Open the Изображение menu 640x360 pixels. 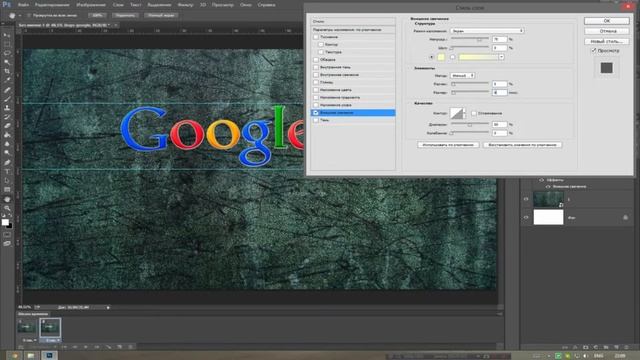(91, 5)
